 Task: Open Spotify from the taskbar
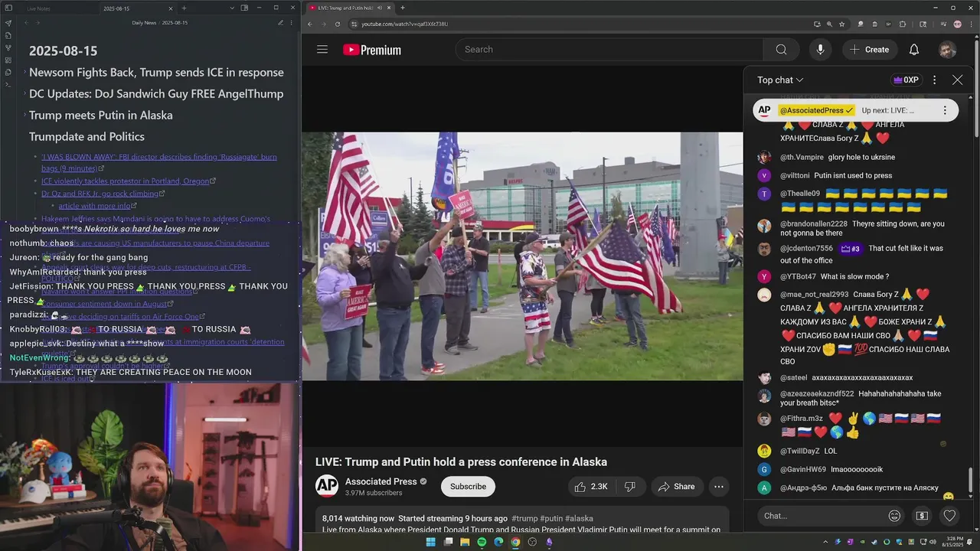point(482,542)
